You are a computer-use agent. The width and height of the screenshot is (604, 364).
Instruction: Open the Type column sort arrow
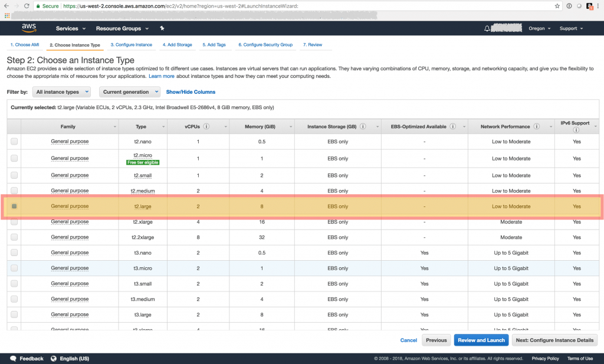coord(163,127)
